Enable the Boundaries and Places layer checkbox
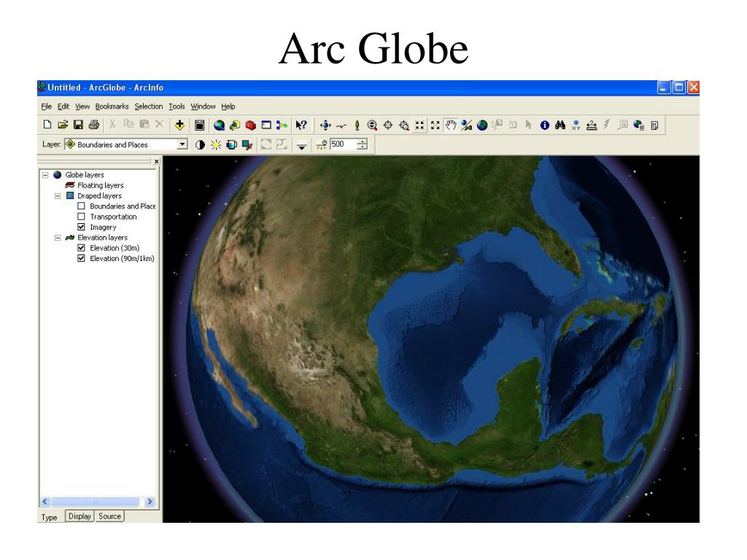The image size is (747, 560). pos(82,206)
